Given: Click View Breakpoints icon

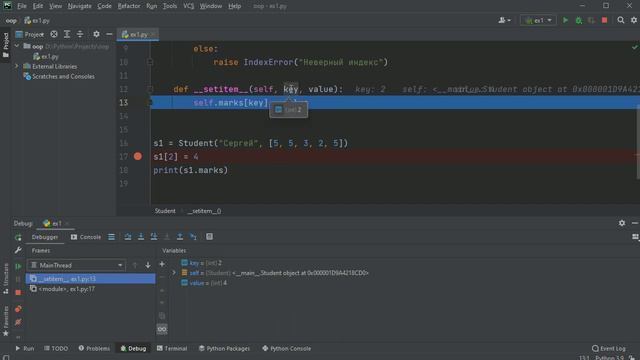Looking at the screenshot, I should 18,309.
